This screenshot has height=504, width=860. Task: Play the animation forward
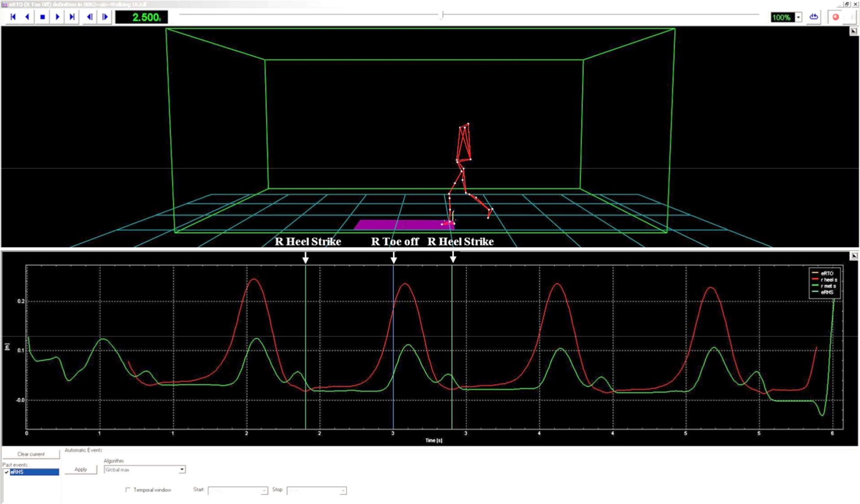tap(57, 17)
